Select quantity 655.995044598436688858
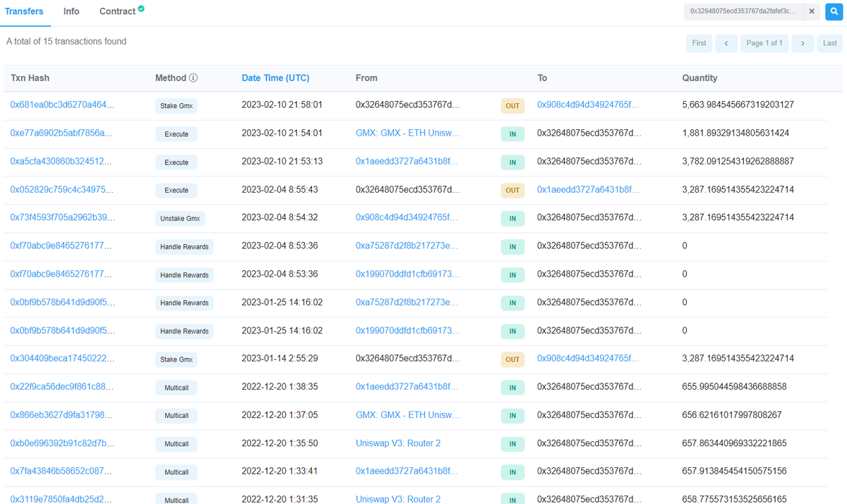The width and height of the screenshot is (847, 504). click(x=734, y=388)
